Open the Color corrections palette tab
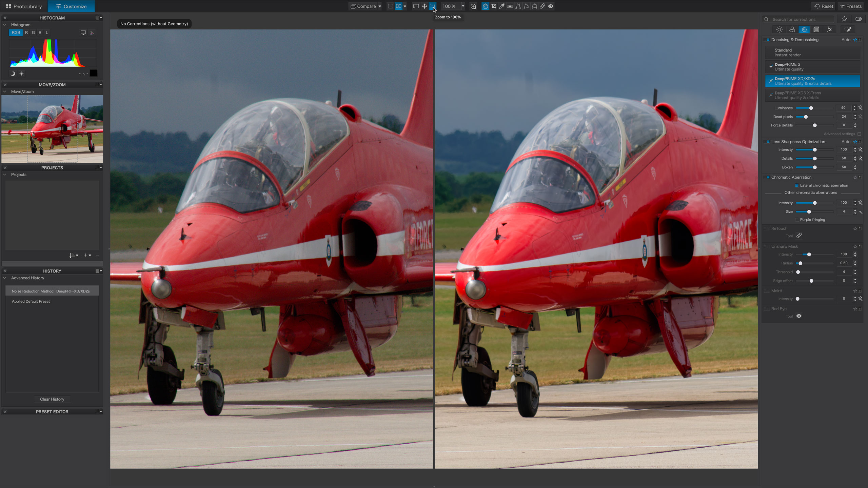The width and height of the screenshot is (868, 488). 792,29
